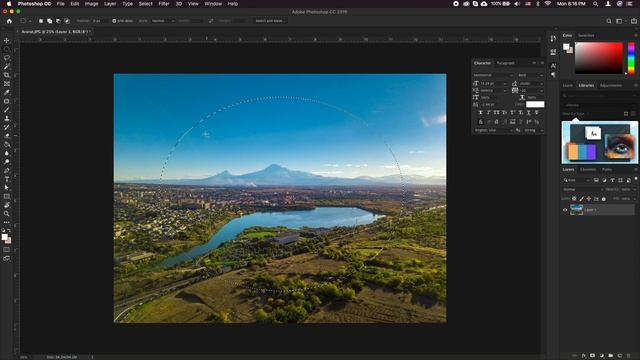Click Photoshop CC application menu
Viewport: 640px width, 360px height.
(34, 4)
